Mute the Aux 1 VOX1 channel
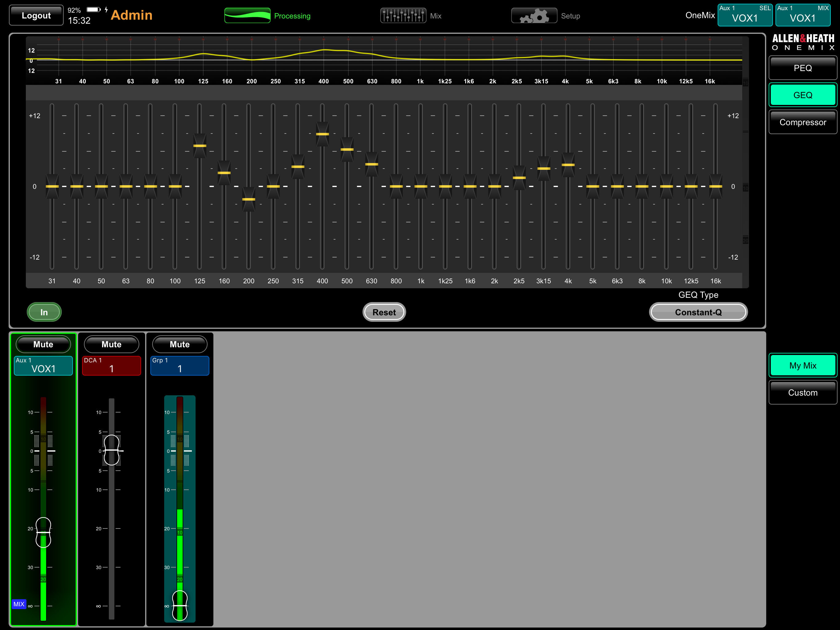 (43, 344)
